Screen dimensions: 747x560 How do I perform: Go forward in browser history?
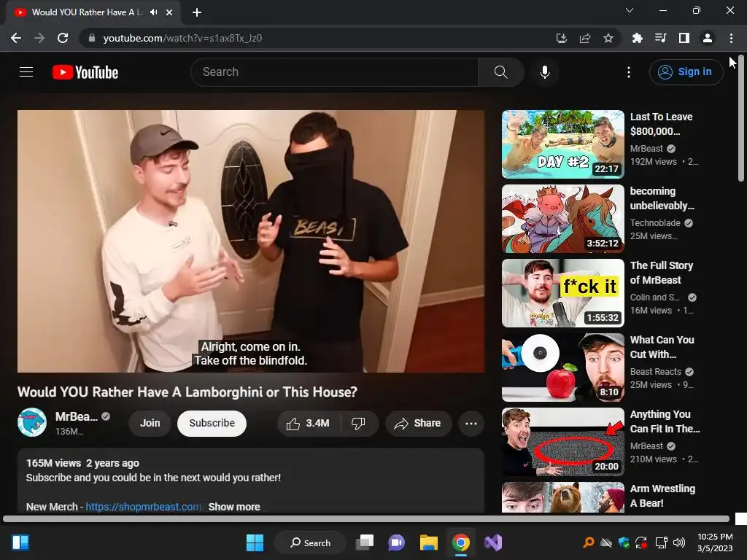point(39,38)
